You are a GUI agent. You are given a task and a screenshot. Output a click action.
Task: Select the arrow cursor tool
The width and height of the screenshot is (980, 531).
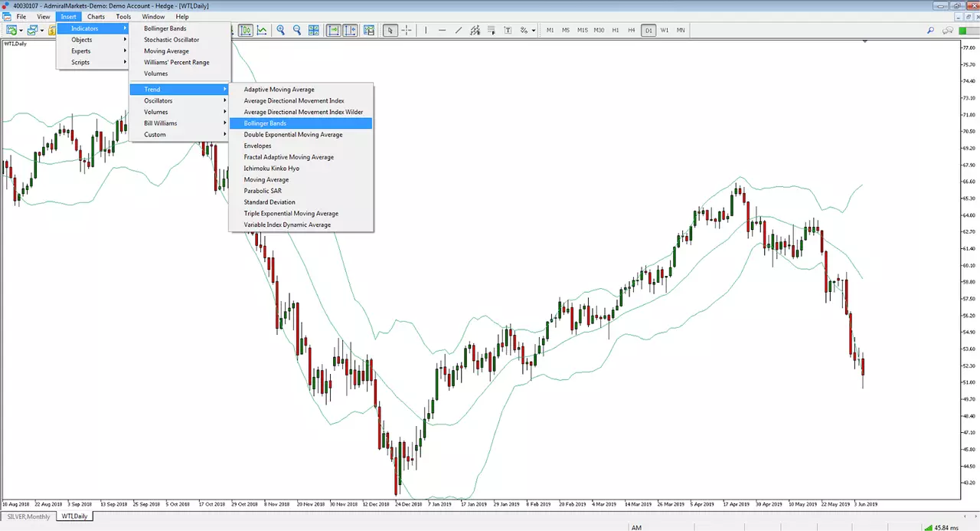(x=390, y=30)
